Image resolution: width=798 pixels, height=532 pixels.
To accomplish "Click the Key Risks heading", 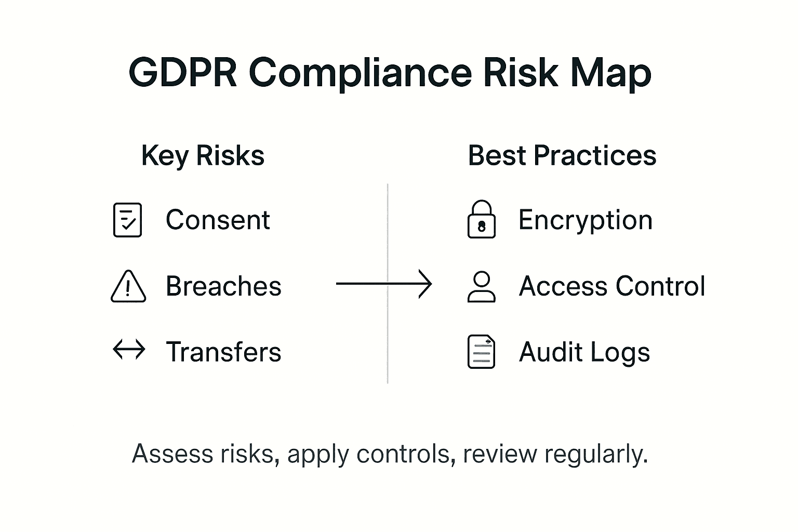I will 203,155.
